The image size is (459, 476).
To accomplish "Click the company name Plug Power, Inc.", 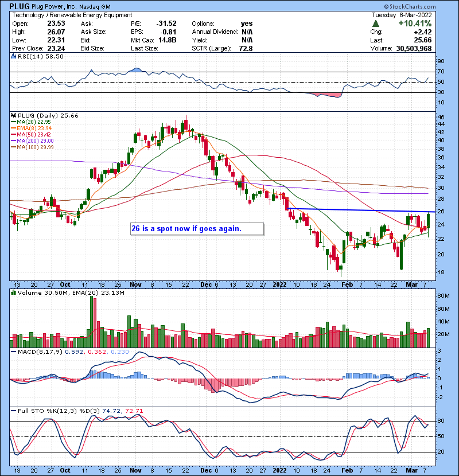I will click(x=54, y=6).
